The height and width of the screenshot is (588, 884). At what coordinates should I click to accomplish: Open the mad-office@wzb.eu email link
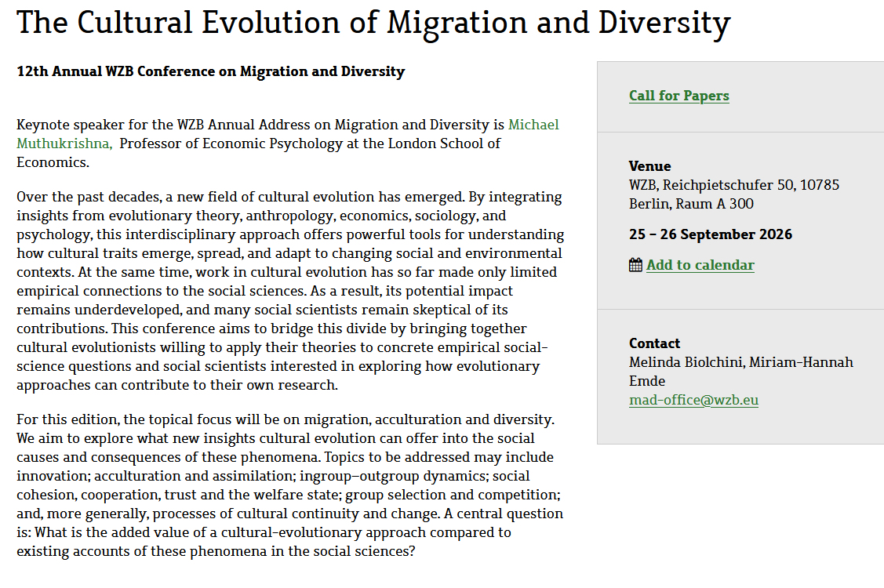[693, 400]
